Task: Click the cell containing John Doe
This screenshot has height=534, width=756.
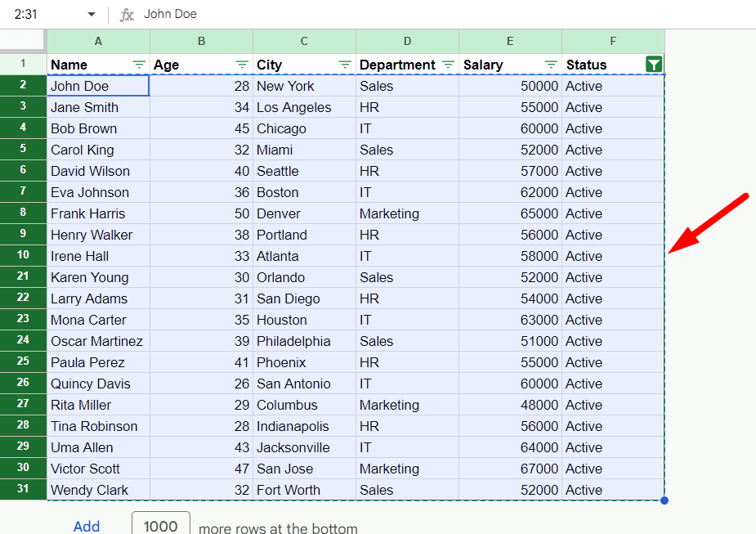Action: [x=98, y=85]
